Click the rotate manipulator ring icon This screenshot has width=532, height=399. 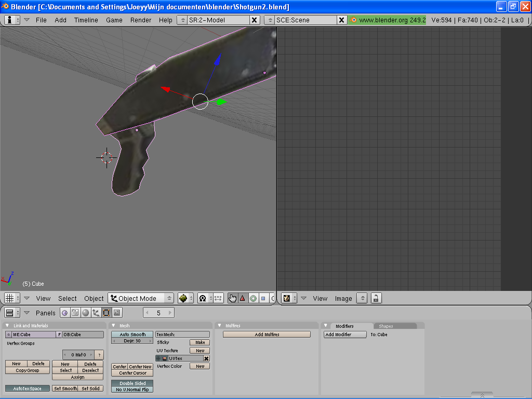tap(253, 298)
